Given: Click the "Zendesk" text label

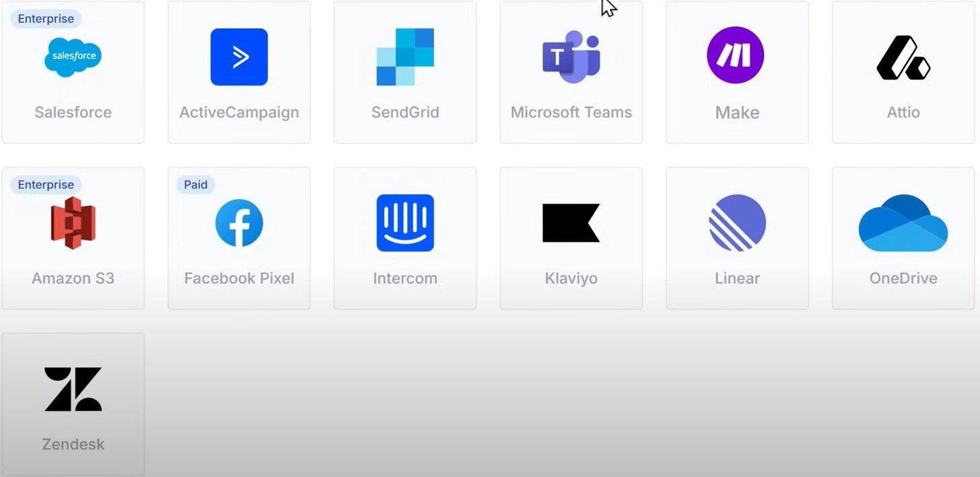Looking at the screenshot, I should [x=73, y=445].
